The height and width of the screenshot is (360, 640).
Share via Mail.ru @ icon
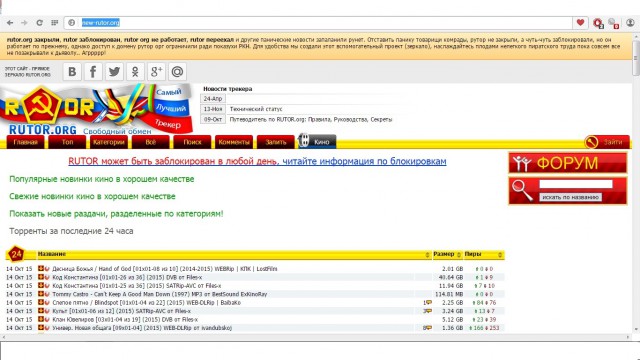(177, 72)
